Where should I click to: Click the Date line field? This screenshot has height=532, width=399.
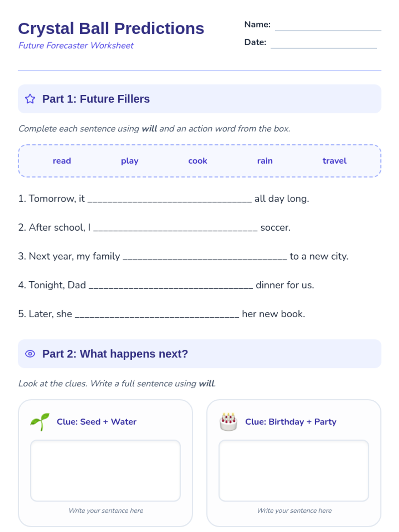[x=324, y=44]
